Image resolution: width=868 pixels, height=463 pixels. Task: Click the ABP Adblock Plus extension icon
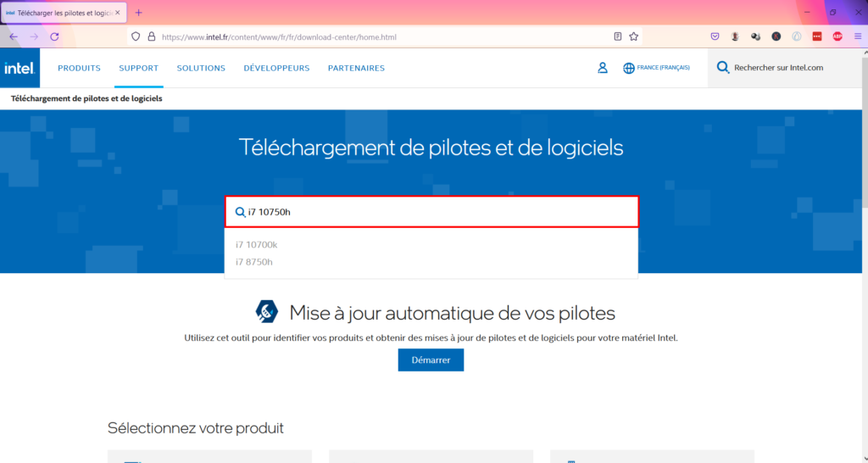837,36
